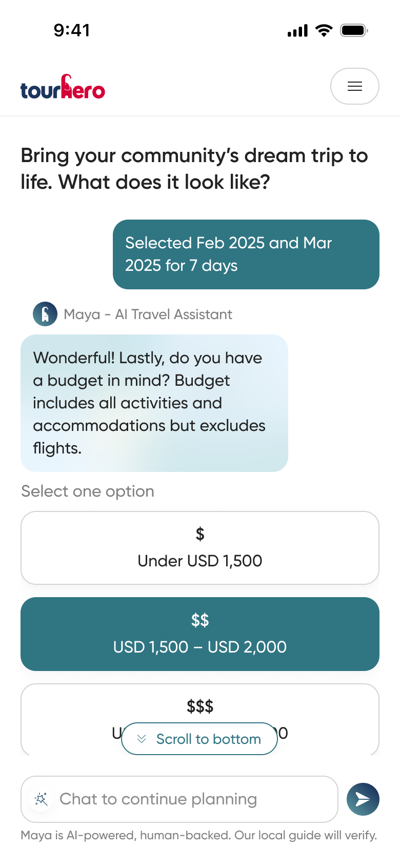The image size is (400, 868).
Task: Select the USD 1,500 – USD 2,000 option
Action: click(x=200, y=634)
